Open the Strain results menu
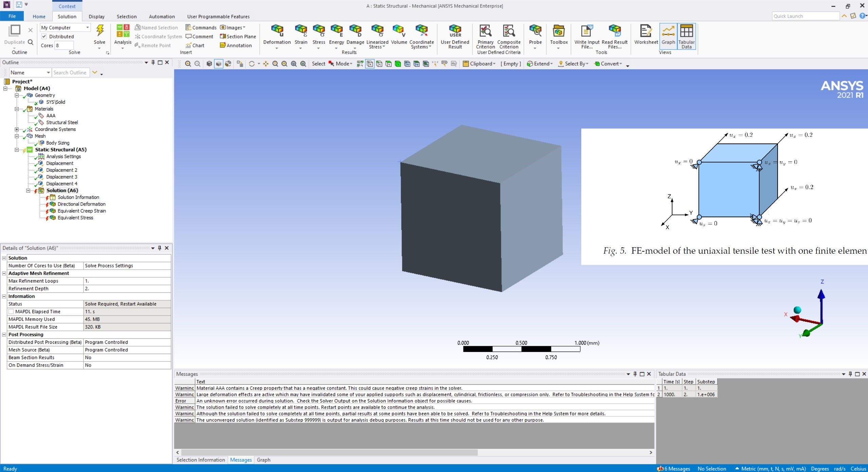The width and height of the screenshot is (868, 472). pyautogui.click(x=301, y=37)
